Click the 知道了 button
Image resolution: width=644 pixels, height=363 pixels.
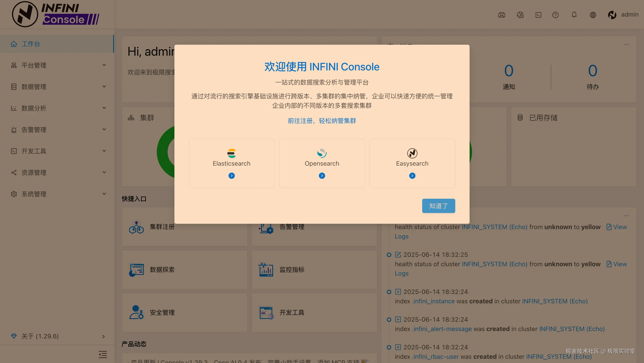click(438, 206)
